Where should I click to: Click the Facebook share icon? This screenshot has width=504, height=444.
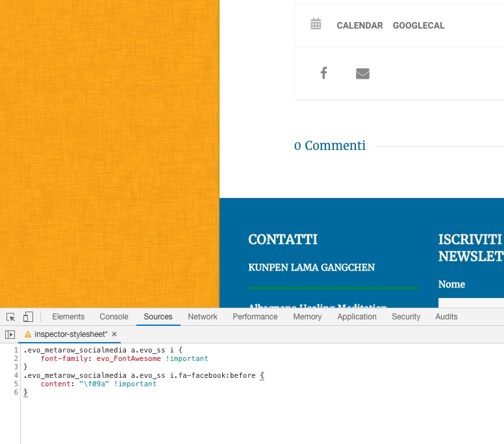click(x=323, y=73)
